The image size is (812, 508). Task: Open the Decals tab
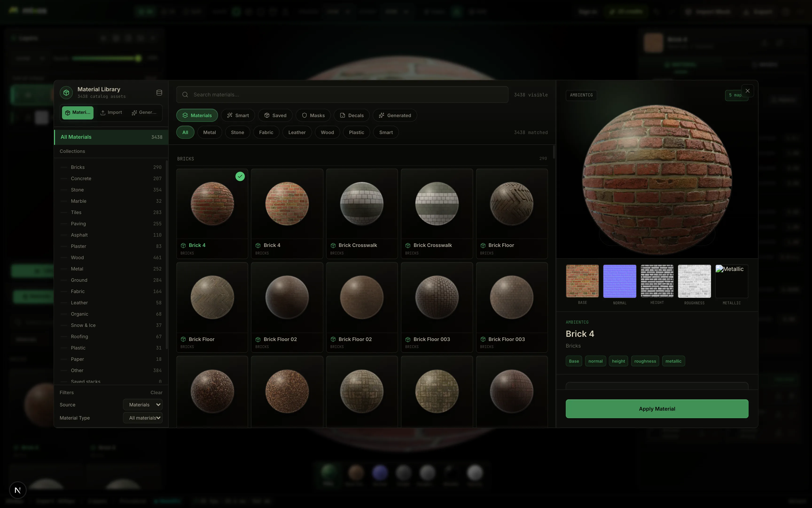tap(352, 115)
